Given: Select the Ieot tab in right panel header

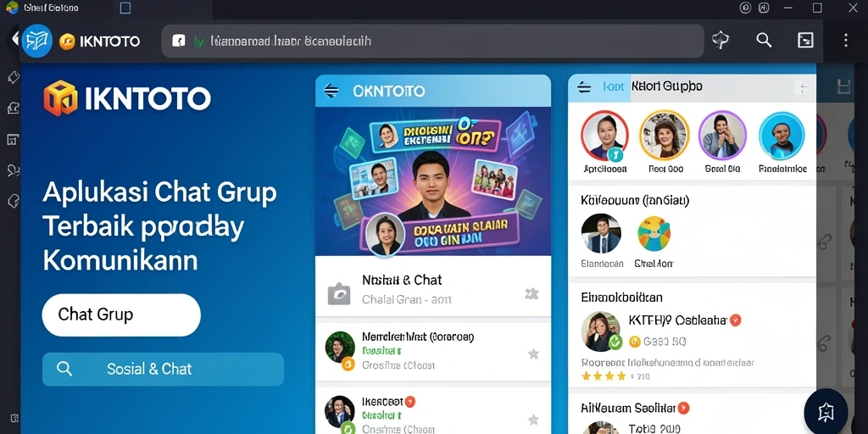Looking at the screenshot, I should coord(614,87).
